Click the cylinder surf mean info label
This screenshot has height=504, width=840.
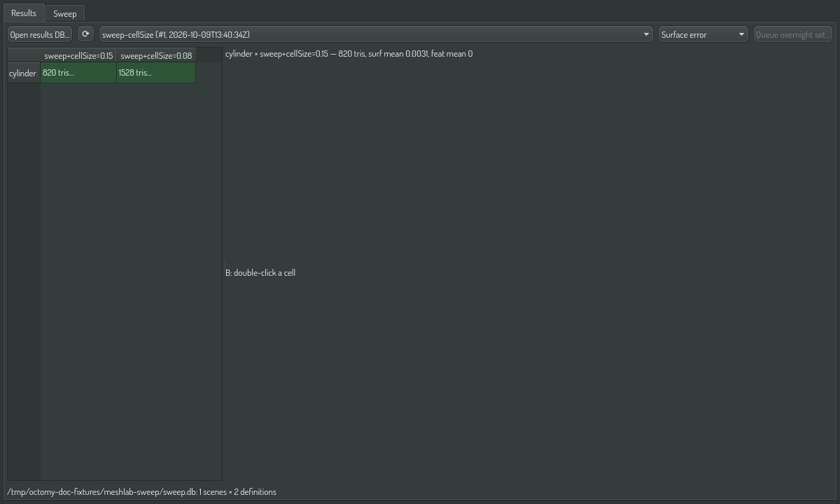349,54
